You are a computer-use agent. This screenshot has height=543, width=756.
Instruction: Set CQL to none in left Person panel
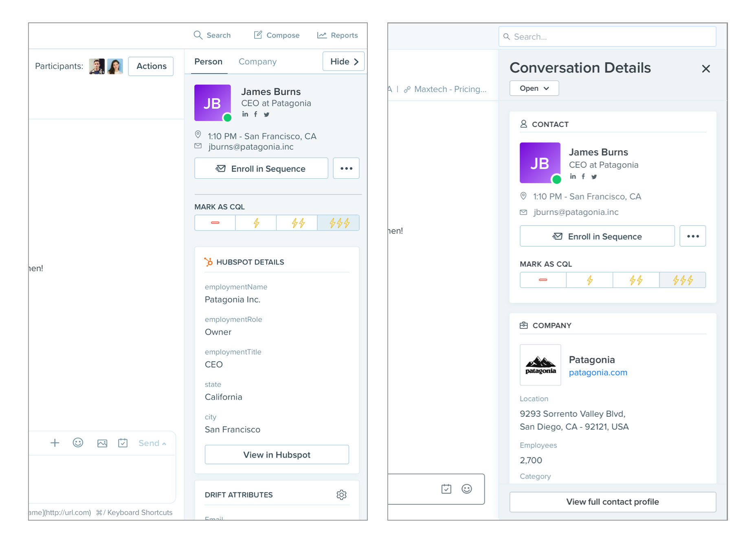[215, 223]
